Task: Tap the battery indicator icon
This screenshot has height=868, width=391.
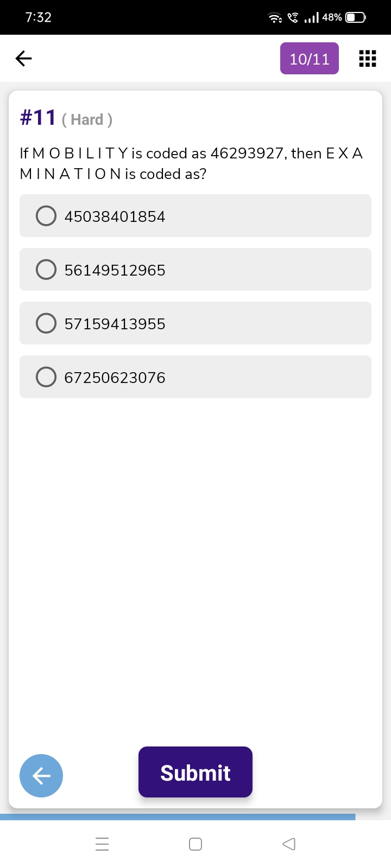Action: [356, 17]
